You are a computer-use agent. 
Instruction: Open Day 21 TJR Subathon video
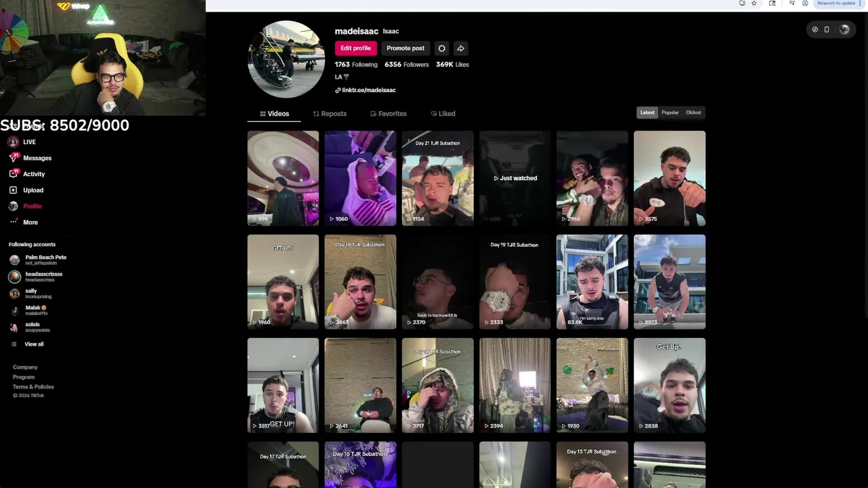tap(437, 178)
